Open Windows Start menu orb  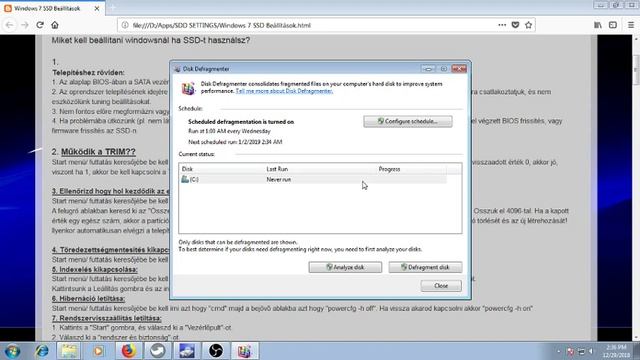[13, 351]
